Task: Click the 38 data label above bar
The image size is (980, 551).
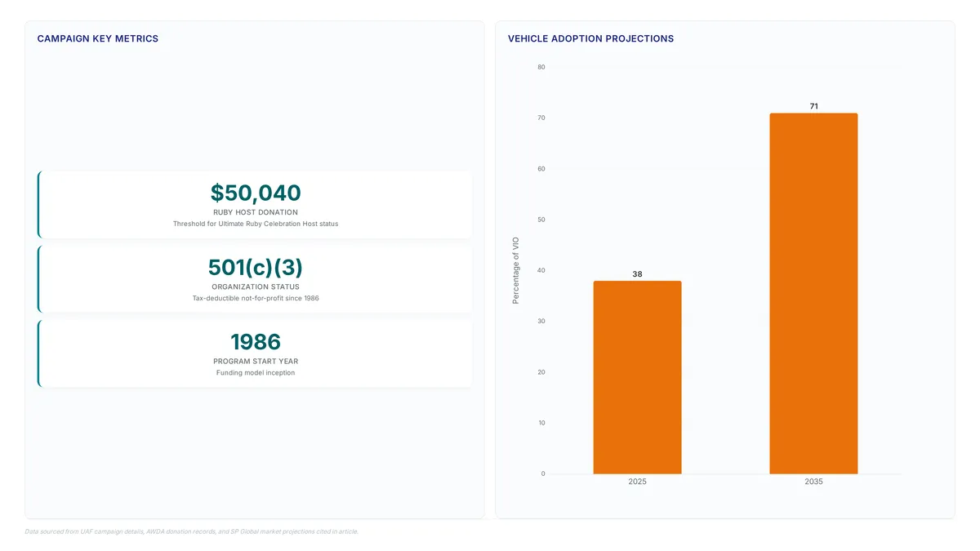Action: 637,274
